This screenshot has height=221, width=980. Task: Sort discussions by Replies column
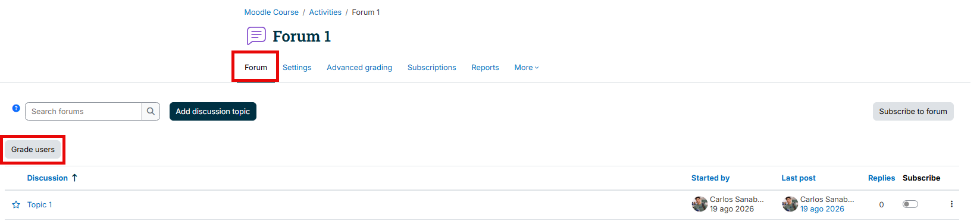(x=881, y=178)
